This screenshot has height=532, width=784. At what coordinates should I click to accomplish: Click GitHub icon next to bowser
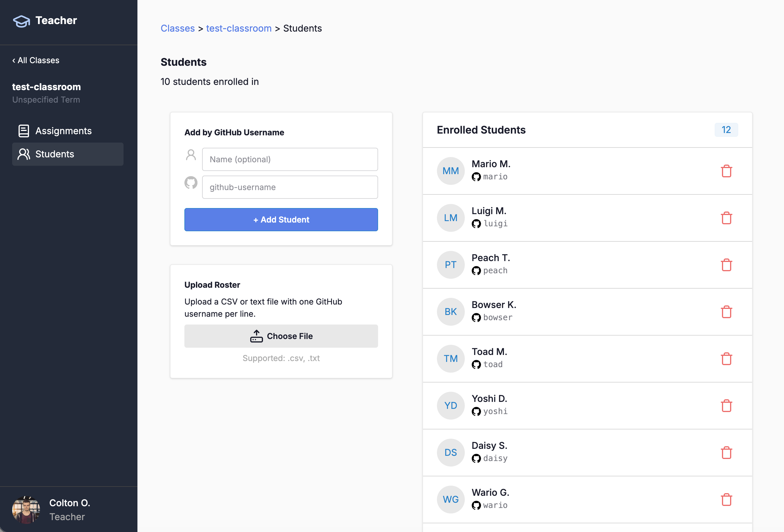(476, 318)
